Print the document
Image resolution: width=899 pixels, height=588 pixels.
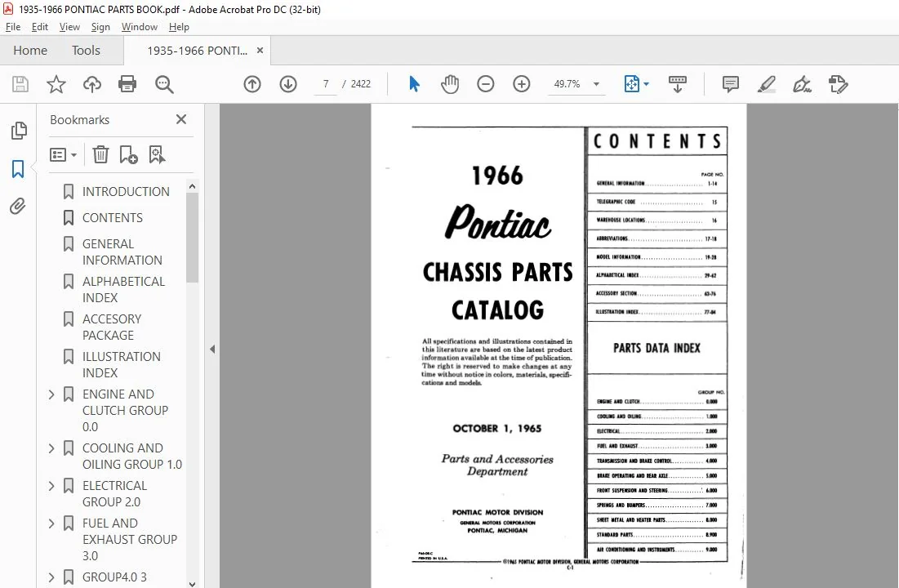[127, 84]
